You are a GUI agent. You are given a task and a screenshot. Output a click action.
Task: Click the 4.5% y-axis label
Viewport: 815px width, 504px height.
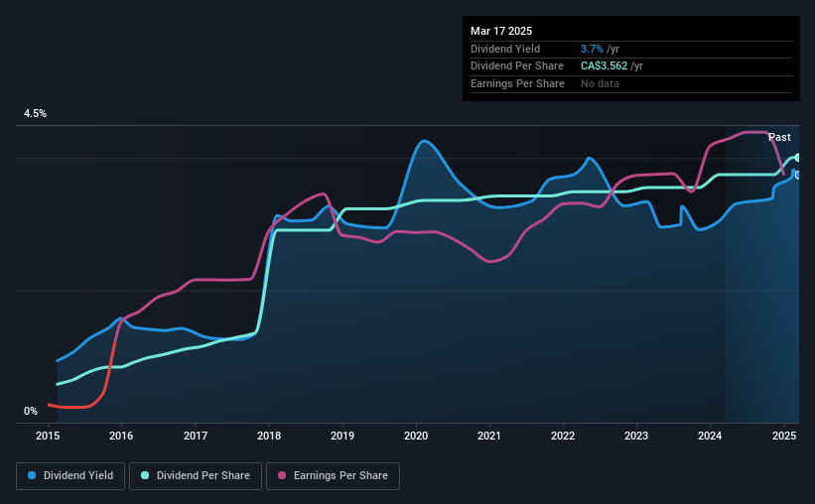[x=35, y=113]
